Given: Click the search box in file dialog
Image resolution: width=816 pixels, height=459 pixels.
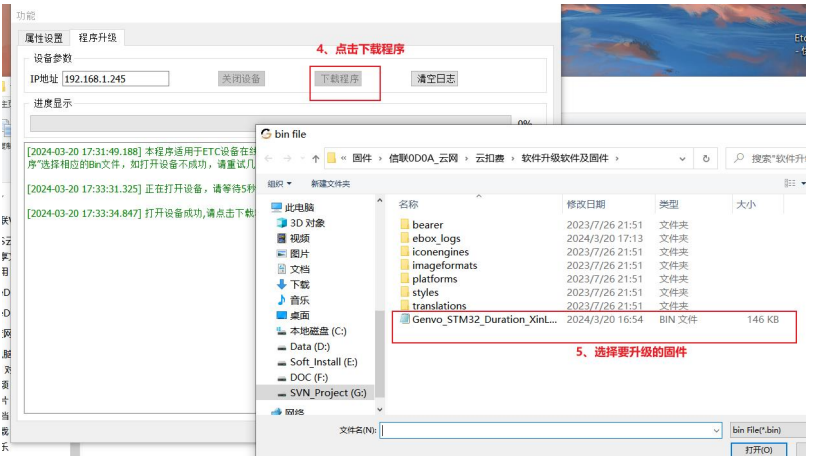Looking at the screenshot, I should coord(768,158).
